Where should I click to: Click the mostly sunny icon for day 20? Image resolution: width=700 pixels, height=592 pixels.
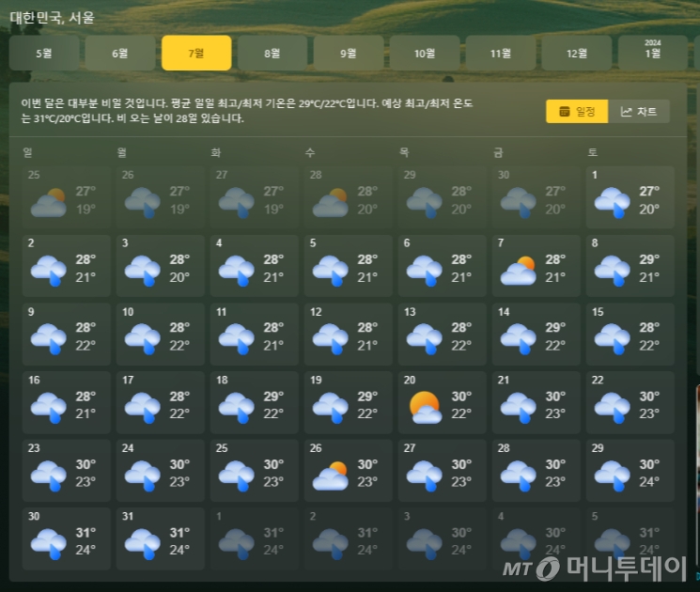(x=426, y=407)
